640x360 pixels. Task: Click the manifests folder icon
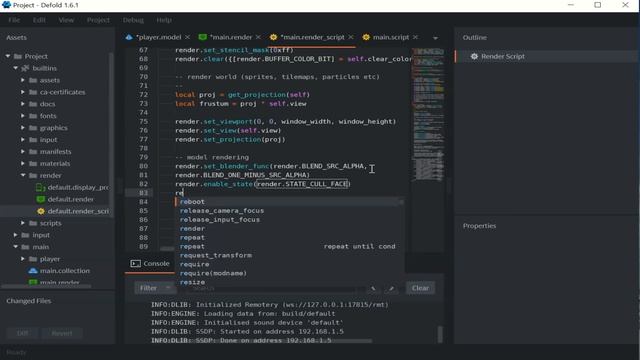pyautogui.click(x=33, y=151)
